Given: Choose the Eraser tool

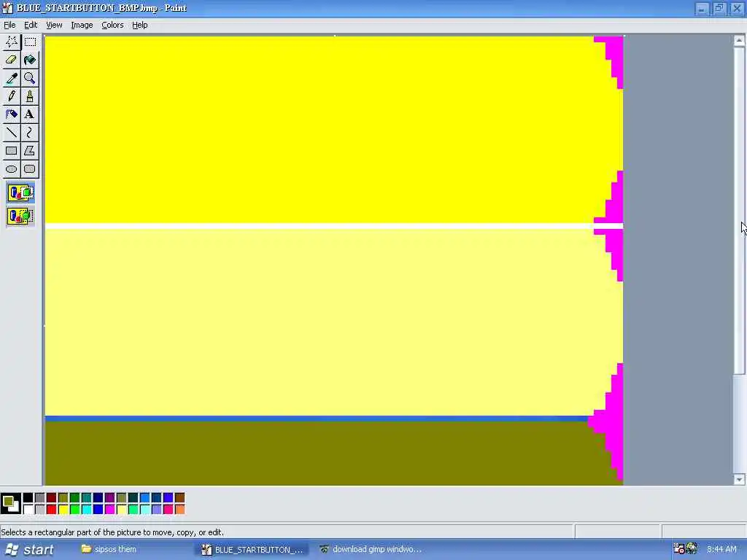Looking at the screenshot, I should click(x=12, y=60).
